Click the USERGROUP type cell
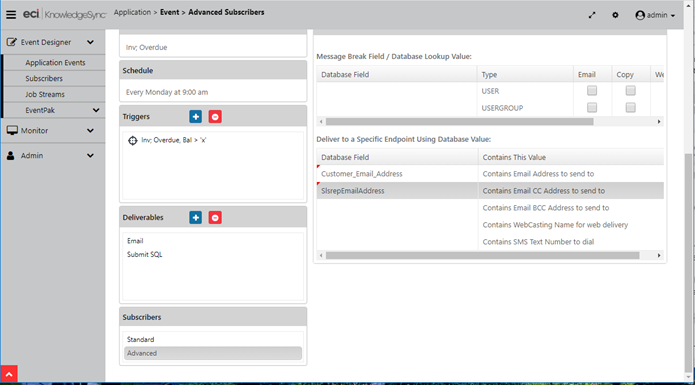This screenshot has height=385, width=695. click(525, 108)
